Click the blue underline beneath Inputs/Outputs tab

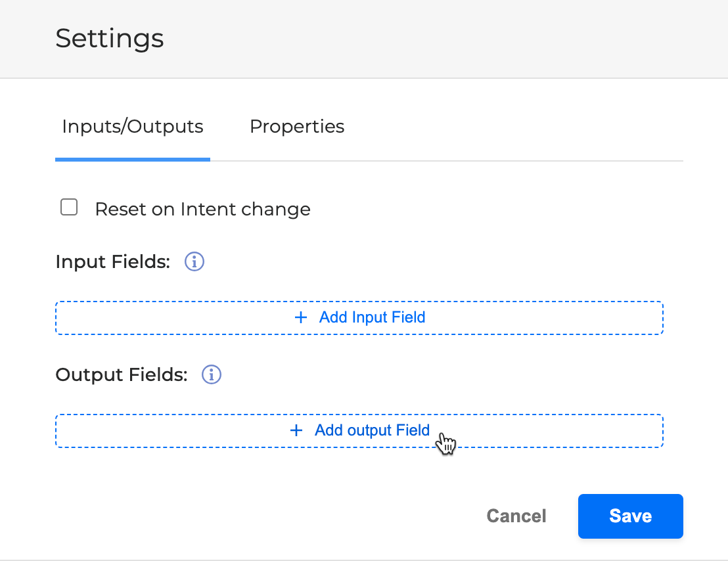(133, 159)
